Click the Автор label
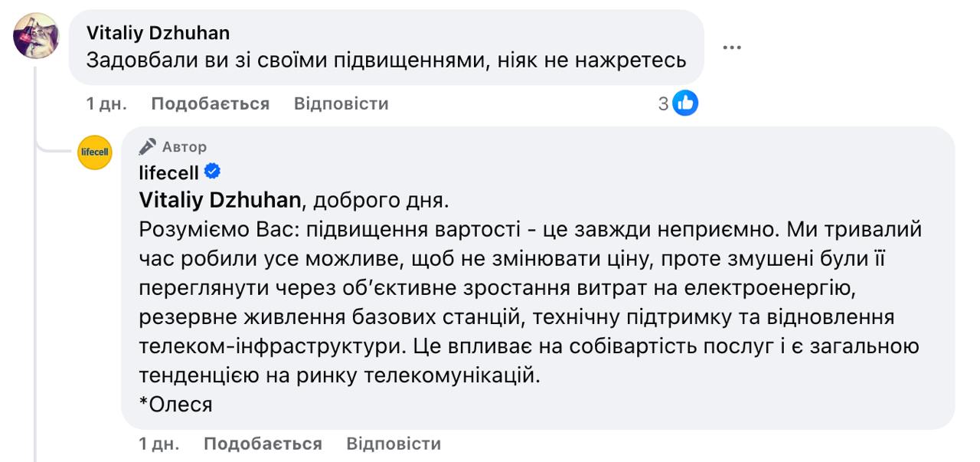The image size is (980, 462). coord(184,146)
